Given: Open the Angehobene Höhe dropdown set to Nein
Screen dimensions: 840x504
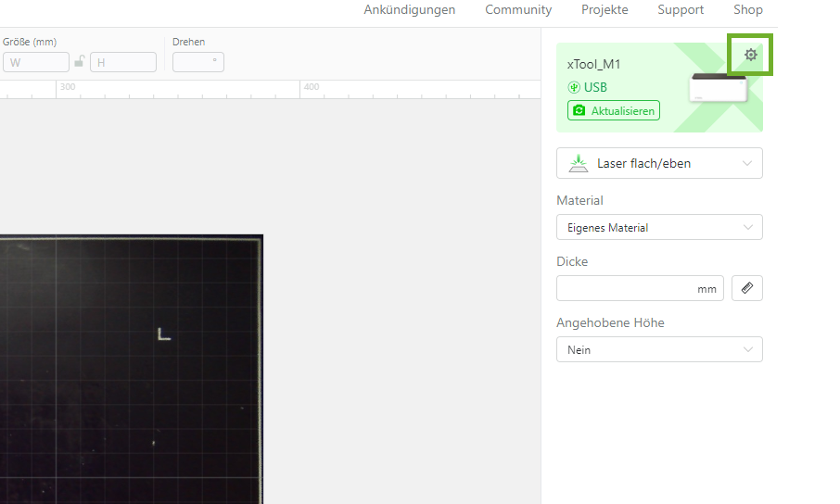Looking at the screenshot, I should (x=659, y=350).
